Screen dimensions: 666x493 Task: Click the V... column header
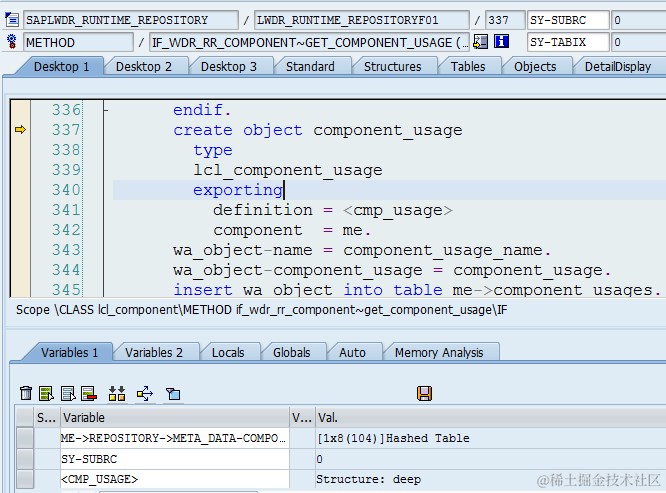(x=302, y=417)
